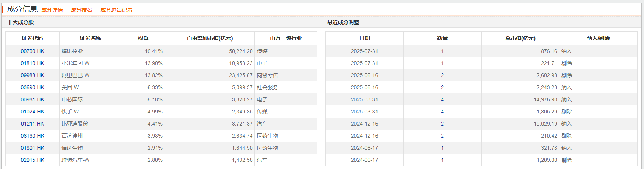Screen dimensions: 644x169
Task: Open quantity 2 for 2,243.28 纳入 row
Action: click(442, 87)
